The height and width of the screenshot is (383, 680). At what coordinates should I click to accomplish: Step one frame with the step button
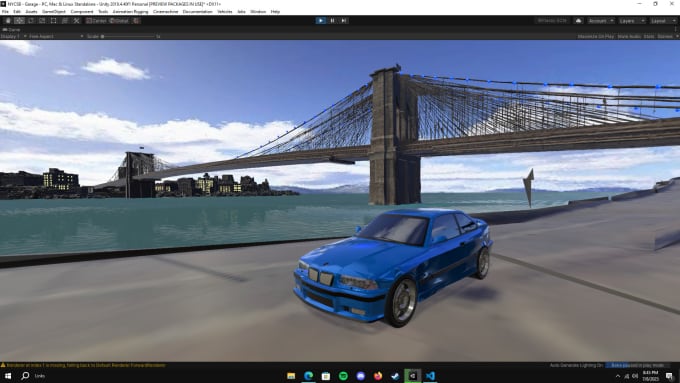343,20
